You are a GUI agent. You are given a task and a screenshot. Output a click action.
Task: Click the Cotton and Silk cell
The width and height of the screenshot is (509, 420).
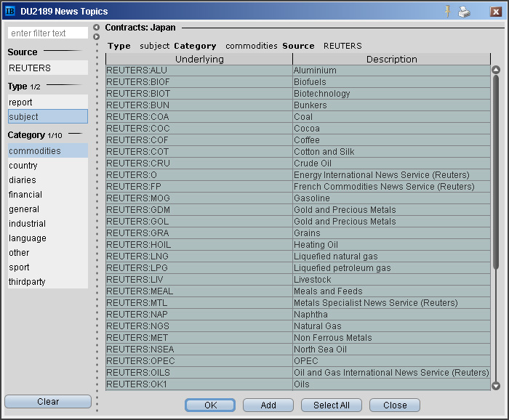pyautogui.click(x=391, y=152)
